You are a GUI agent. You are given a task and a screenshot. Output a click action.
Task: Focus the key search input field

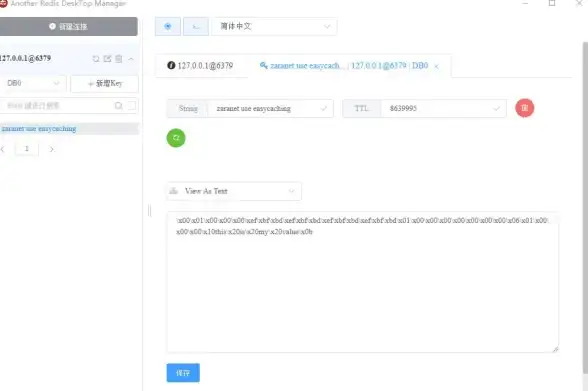pyautogui.click(x=56, y=106)
